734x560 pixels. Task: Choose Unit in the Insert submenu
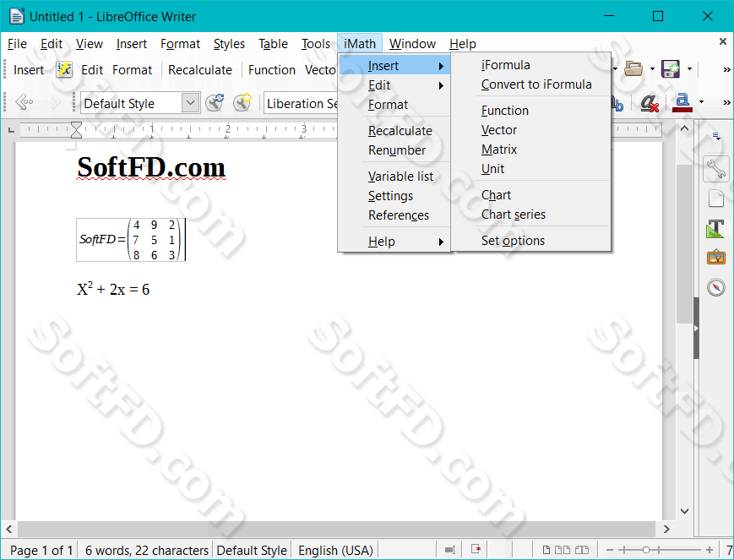(x=530, y=169)
